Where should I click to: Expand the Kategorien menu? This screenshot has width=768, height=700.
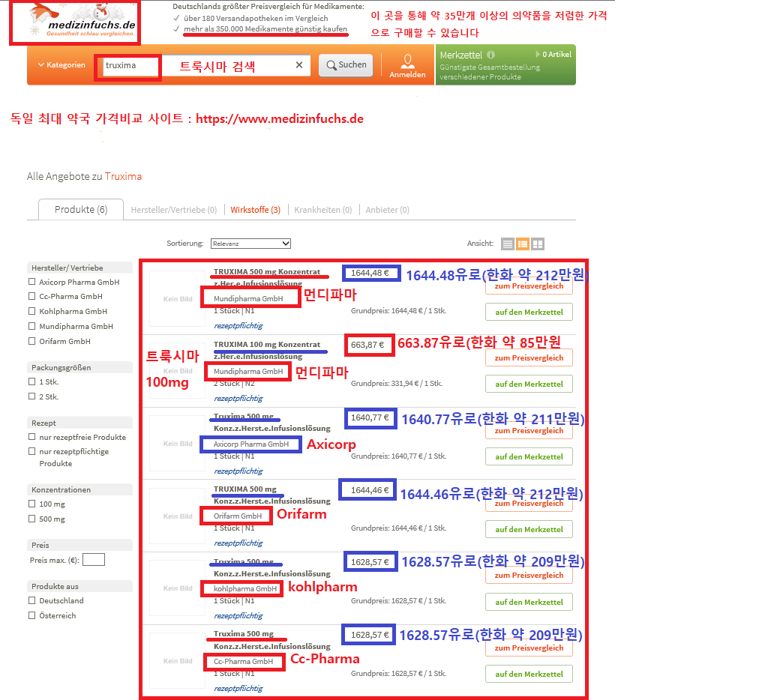61,64
